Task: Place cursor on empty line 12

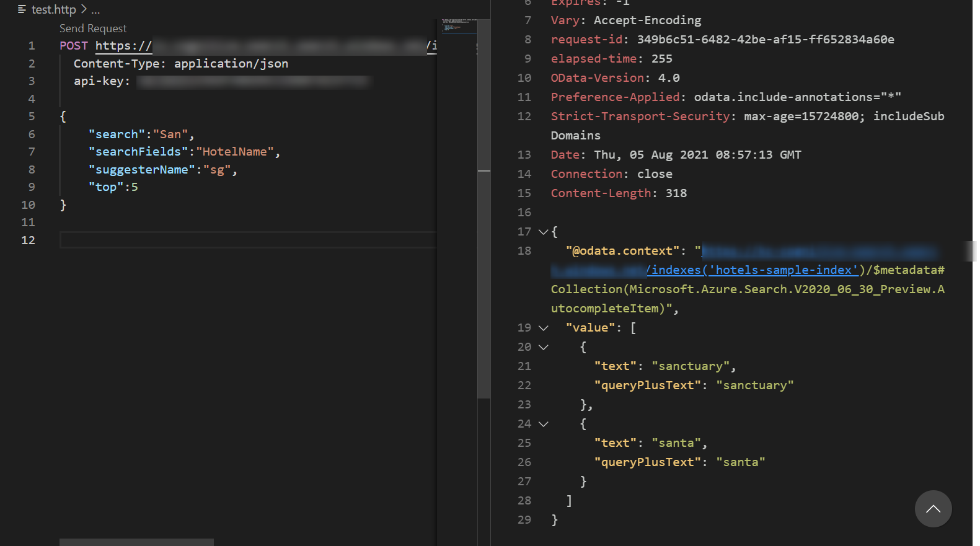Action: tap(248, 240)
